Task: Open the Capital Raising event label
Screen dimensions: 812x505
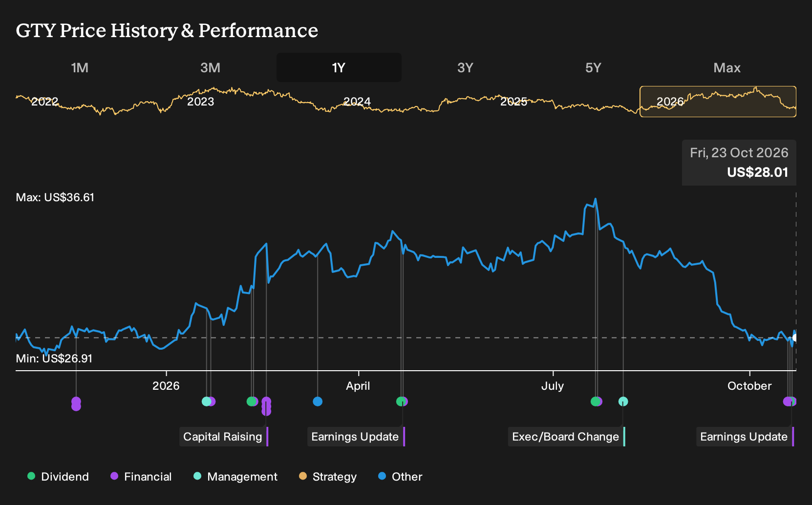Action: tap(224, 437)
